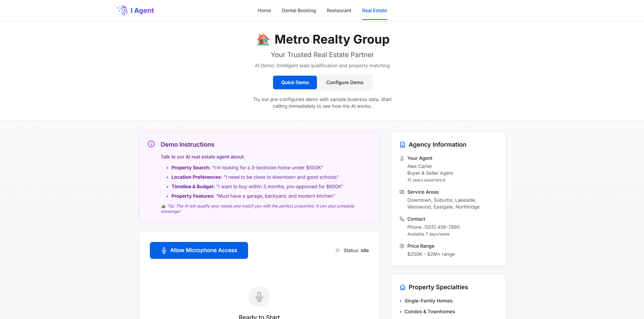
Task: Click the large gray microphone circle icon
Action: [259, 297]
